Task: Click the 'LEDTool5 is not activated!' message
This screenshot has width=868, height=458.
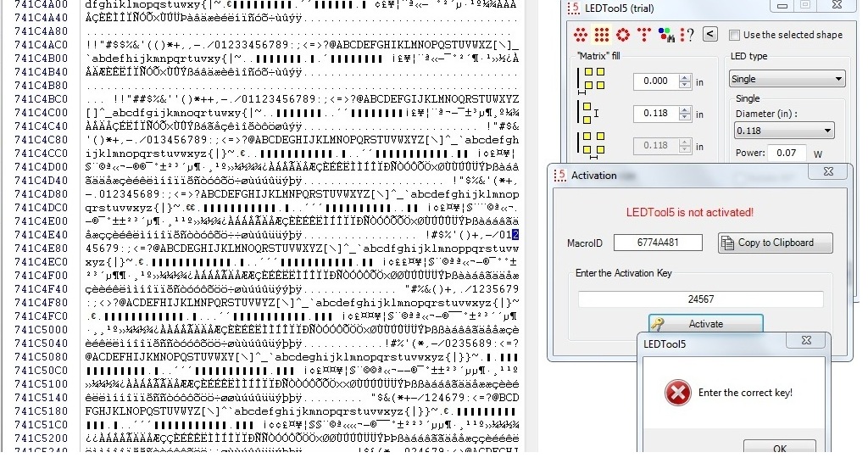Action: [689, 212]
